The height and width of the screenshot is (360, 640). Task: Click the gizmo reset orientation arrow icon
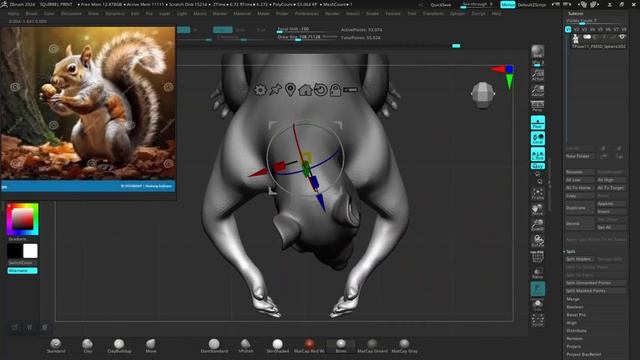click(320, 89)
